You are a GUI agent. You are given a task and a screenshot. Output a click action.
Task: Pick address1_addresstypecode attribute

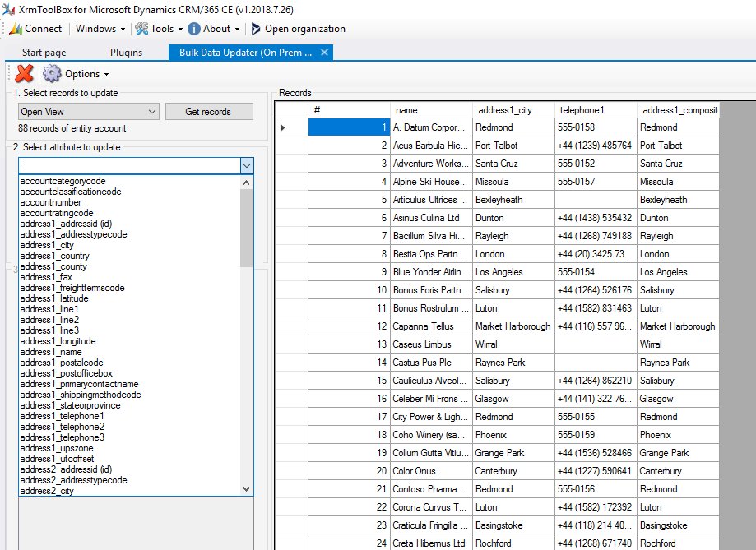(x=73, y=234)
